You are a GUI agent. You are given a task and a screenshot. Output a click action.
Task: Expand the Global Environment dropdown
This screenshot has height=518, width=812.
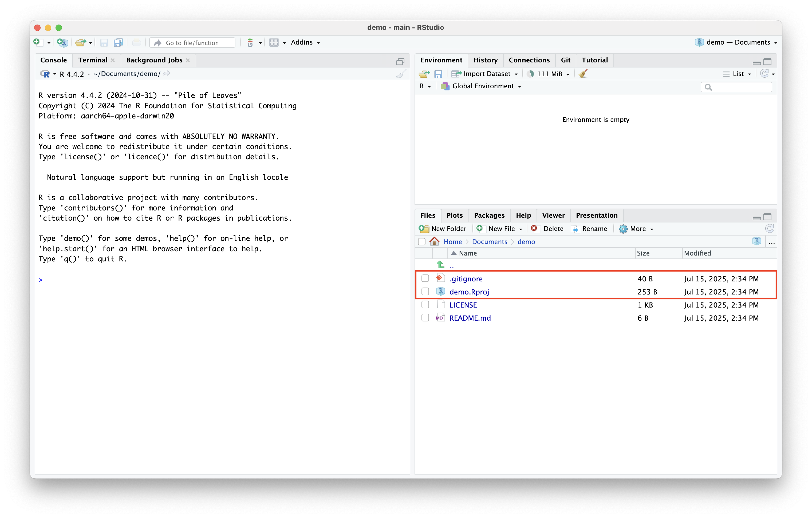(x=482, y=86)
